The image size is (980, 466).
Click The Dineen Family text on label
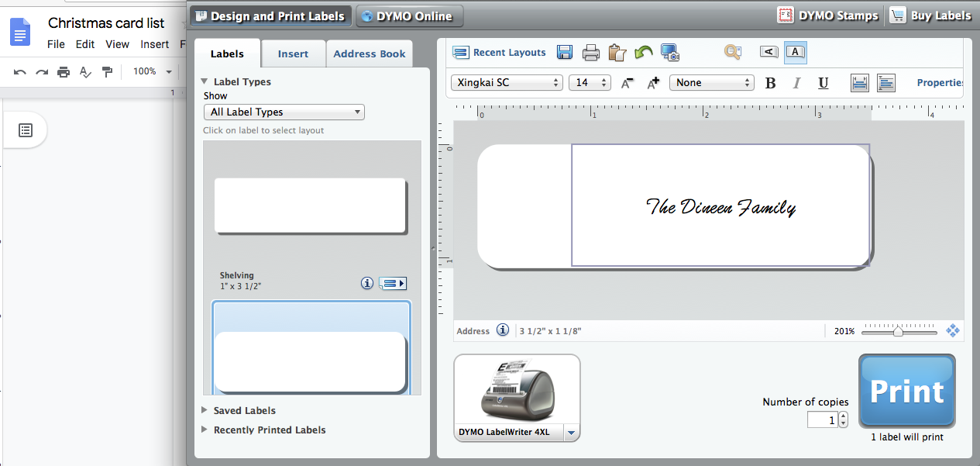tap(720, 207)
